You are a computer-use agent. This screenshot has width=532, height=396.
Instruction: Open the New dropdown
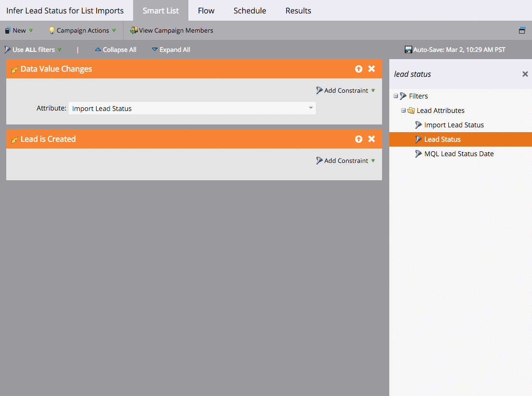(18, 30)
